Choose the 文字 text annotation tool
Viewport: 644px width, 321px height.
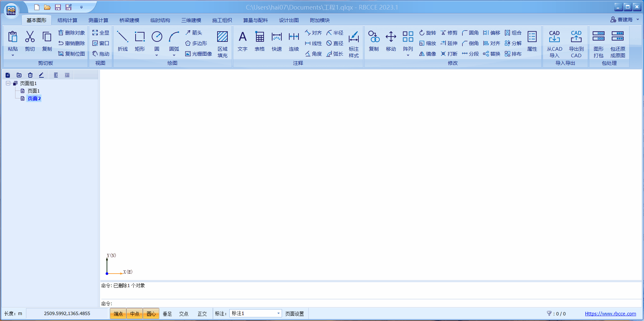click(x=243, y=41)
